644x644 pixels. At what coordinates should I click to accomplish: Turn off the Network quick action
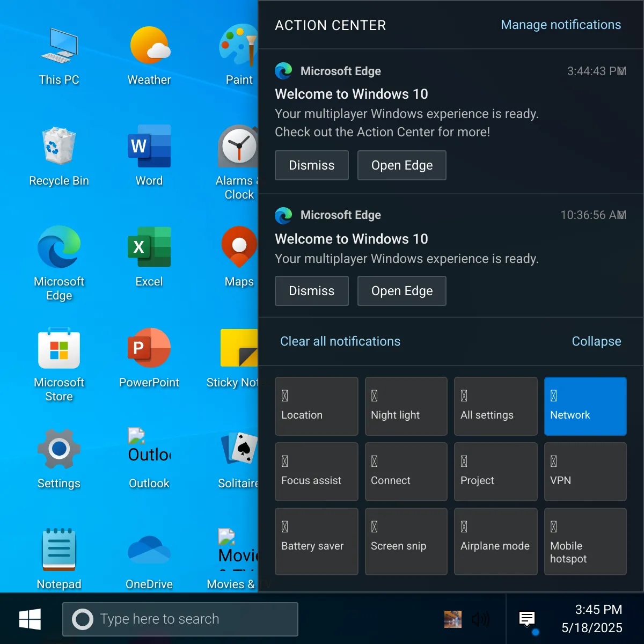(586, 406)
